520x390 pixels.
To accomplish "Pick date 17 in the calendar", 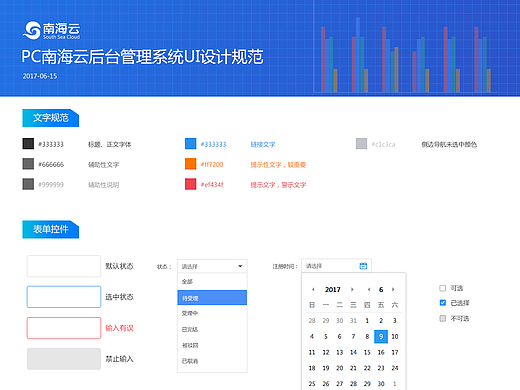I will (395, 352).
